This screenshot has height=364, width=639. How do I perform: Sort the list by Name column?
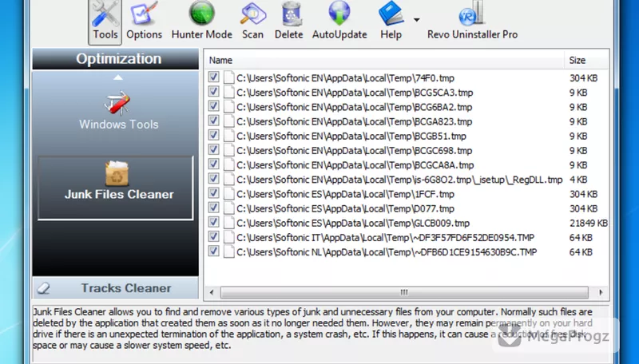(384, 60)
